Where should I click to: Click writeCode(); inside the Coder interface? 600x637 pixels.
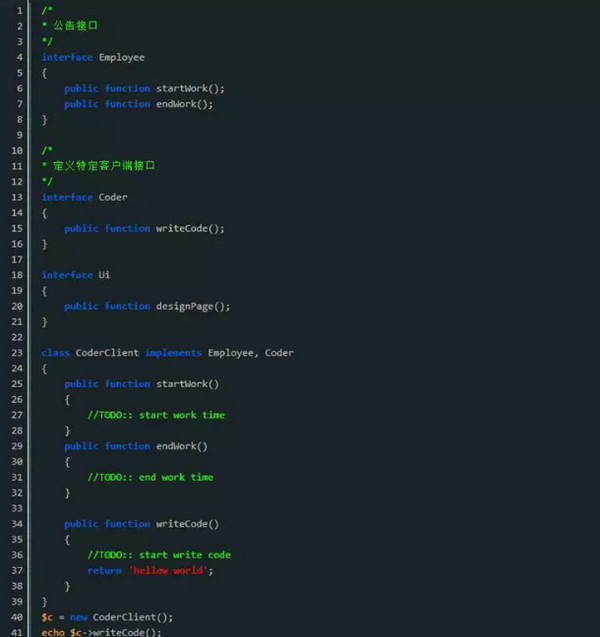190,228
